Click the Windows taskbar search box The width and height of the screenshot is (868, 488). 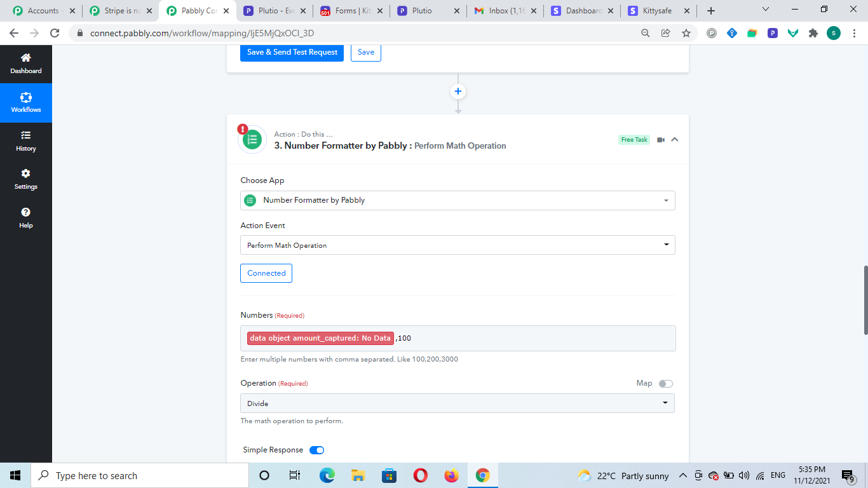pos(140,475)
